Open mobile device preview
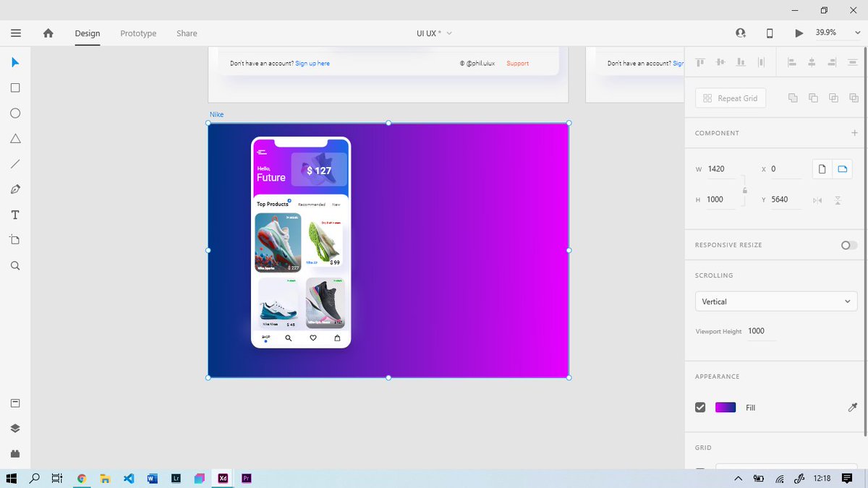868x488 pixels. pos(770,33)
